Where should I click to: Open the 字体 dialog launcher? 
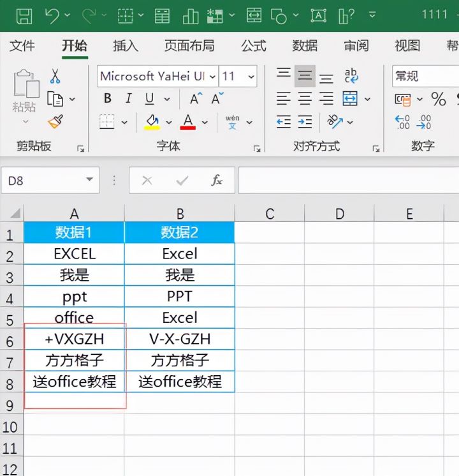(x=257, y=149)
